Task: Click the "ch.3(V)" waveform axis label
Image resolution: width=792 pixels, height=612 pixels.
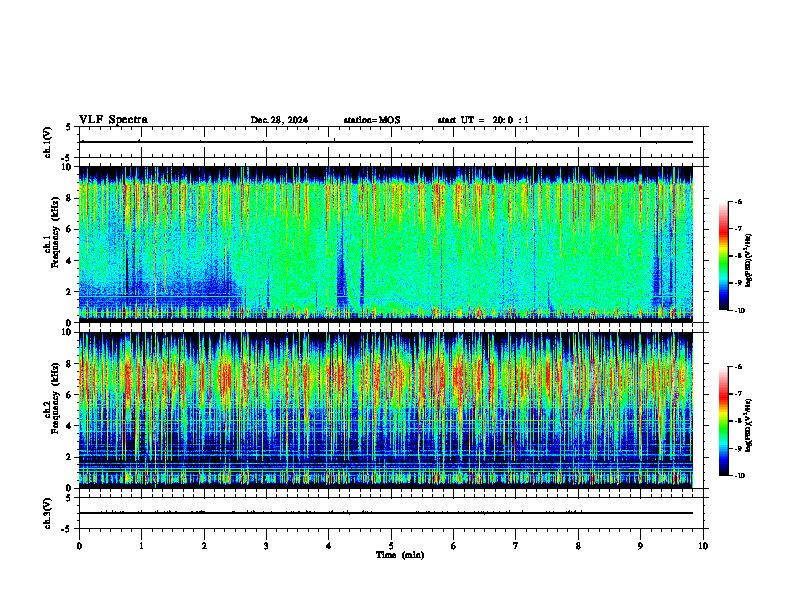Action: coord(48,513)
